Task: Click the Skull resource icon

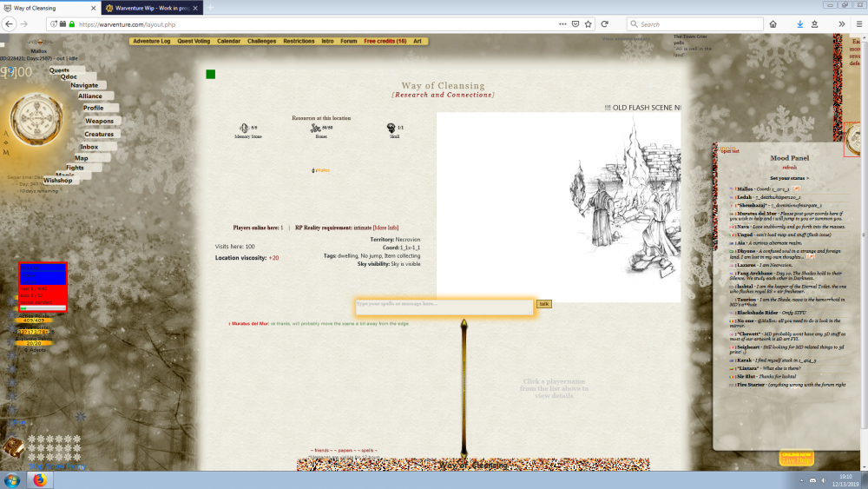Action: (x=391, y=128)
